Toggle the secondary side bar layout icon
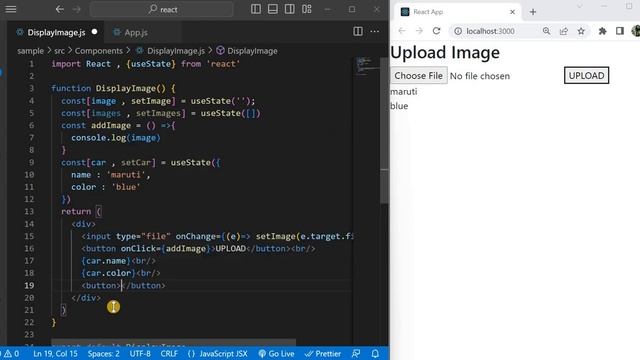The image size is (640, 360). [x=290, y=9]
